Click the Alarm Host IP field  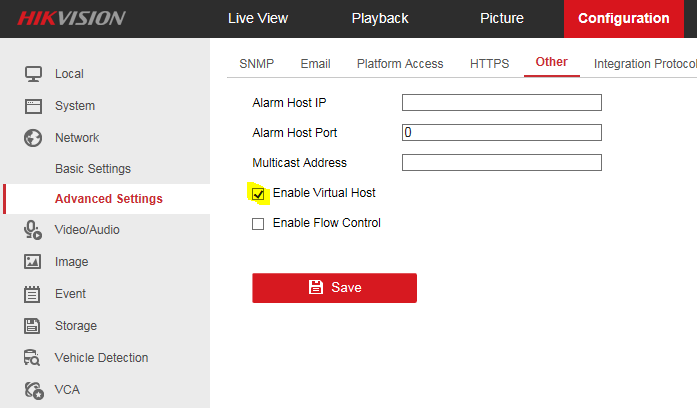click(501, 102)
